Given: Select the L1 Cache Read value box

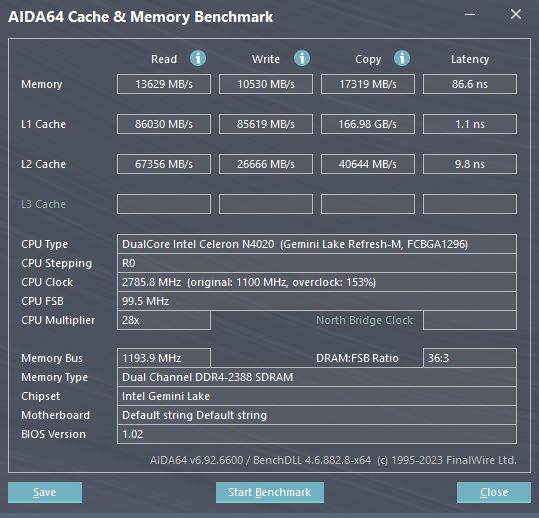Looking at the screenshot, I should pyautogui.click(x=164, y=124).
